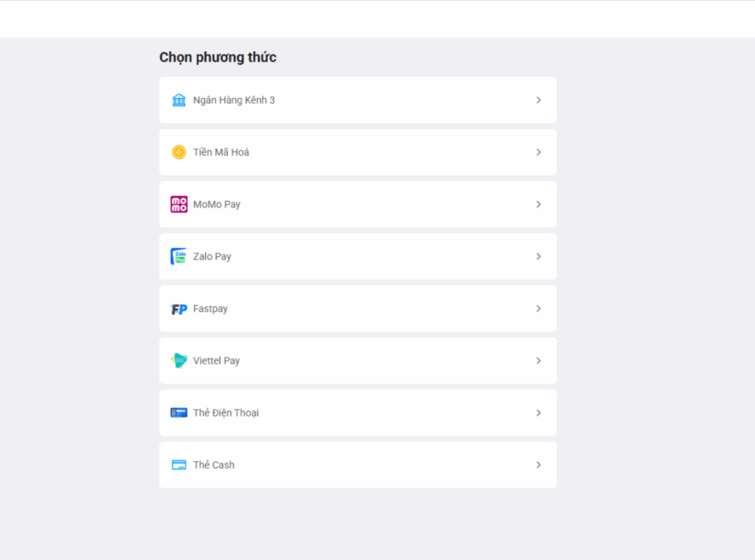Select Thẻ Điện Thoại payment option

(x=358, y=413)
